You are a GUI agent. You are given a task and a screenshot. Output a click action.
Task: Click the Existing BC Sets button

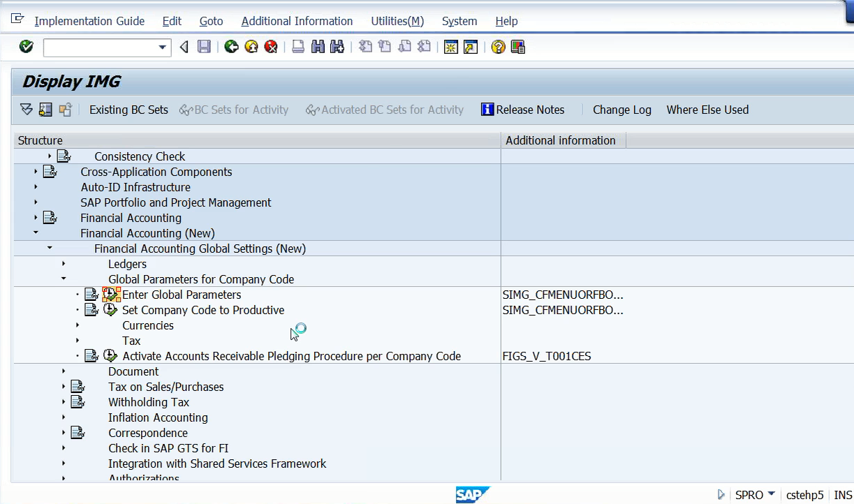128,110
